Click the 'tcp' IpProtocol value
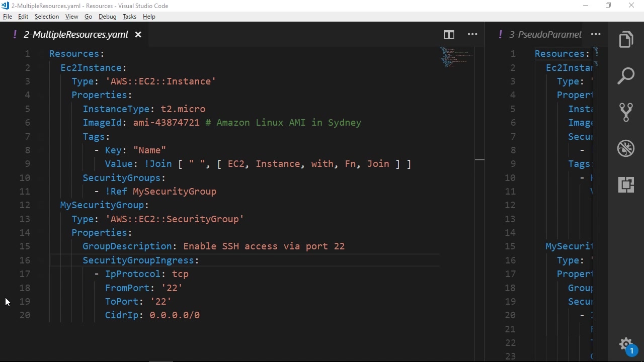Screen dimensions: 644x362 [180, 274]
